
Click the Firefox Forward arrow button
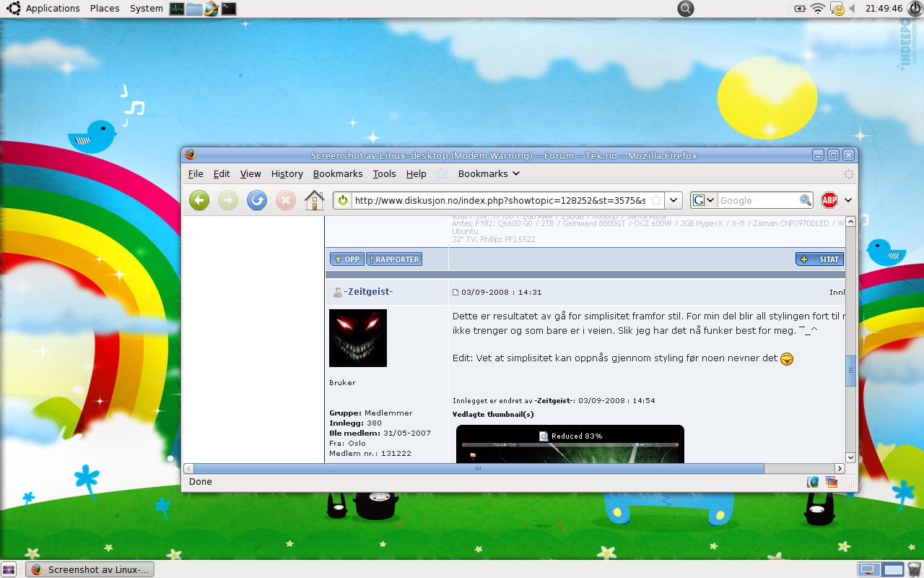(228, 200)
